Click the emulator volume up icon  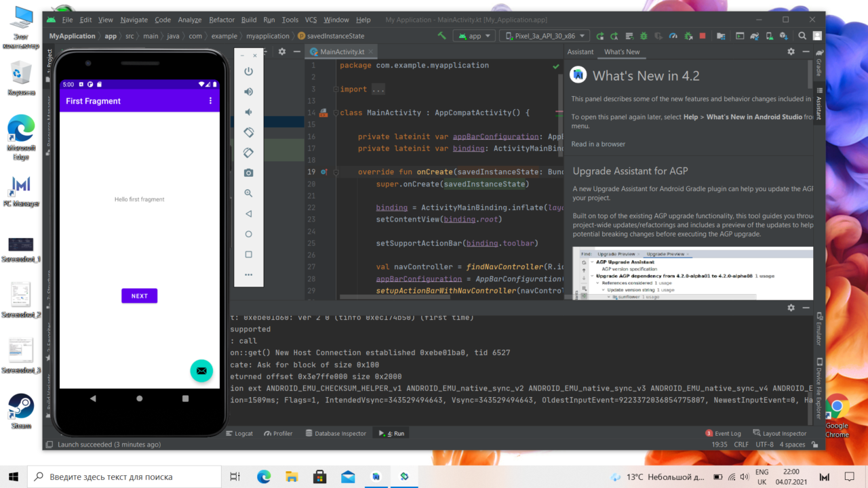coord(249,91)
